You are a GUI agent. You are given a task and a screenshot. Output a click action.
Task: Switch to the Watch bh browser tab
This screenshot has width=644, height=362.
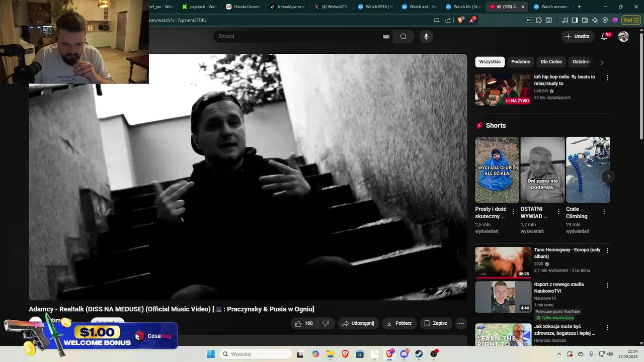click(463, 7)
